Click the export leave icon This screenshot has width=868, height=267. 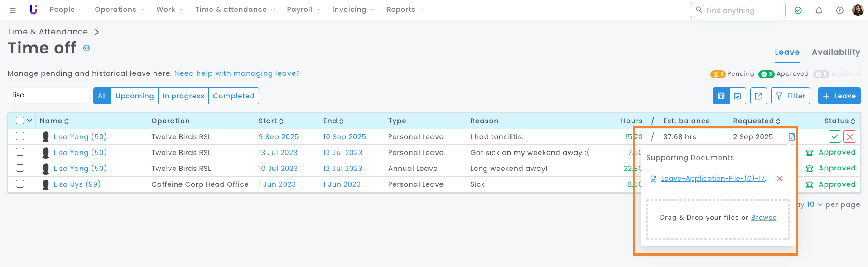tap(758, 96)
